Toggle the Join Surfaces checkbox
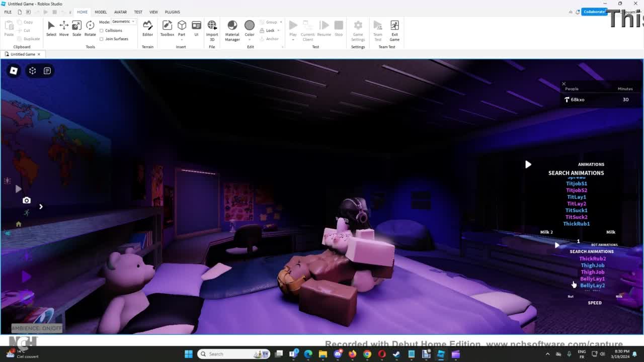644x362 pixels. [x=102, y=39]
